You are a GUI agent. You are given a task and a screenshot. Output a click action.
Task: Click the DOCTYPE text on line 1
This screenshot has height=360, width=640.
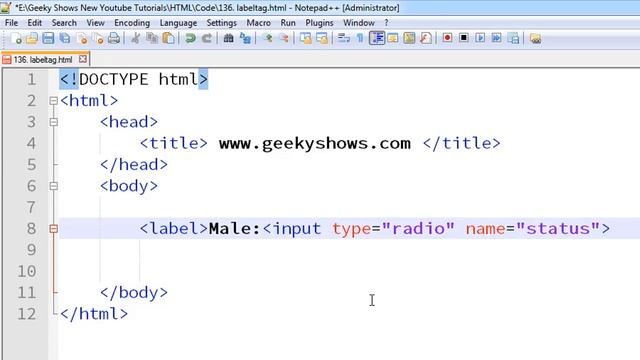[113, 79]
